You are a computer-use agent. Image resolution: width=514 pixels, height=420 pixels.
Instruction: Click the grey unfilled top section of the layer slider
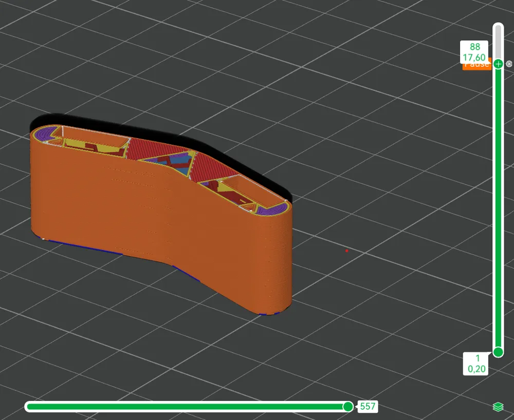pyautogui.click(x=498, y=43)
